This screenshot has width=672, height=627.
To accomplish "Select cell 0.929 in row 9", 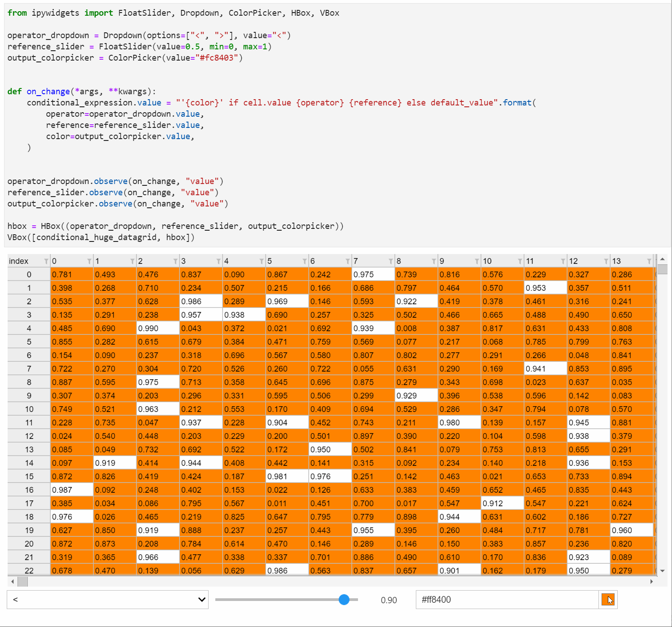I will (416, 395).
